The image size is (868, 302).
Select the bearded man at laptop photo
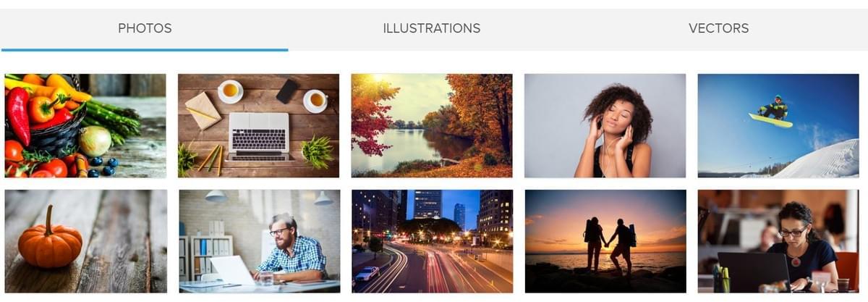260,241
